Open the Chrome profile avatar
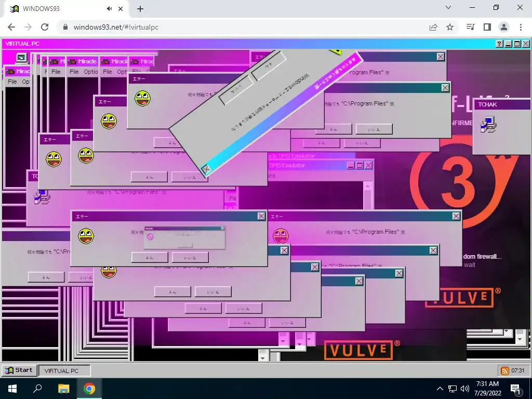The width and height of the screenshot is (532, 399). tap(504, 27)
